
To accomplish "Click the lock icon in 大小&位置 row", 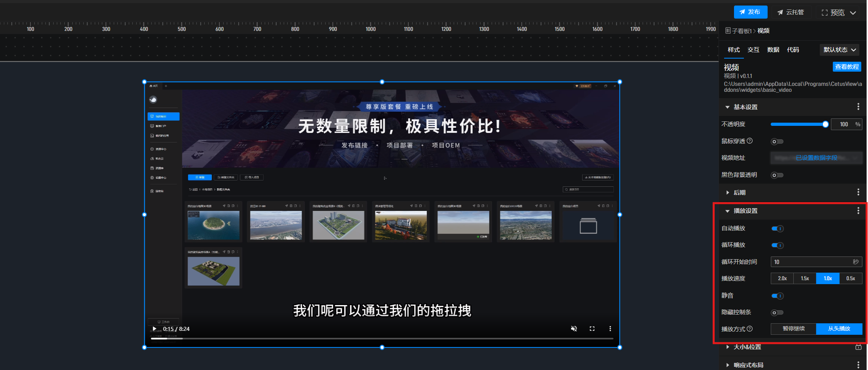I will click(858, 347).
